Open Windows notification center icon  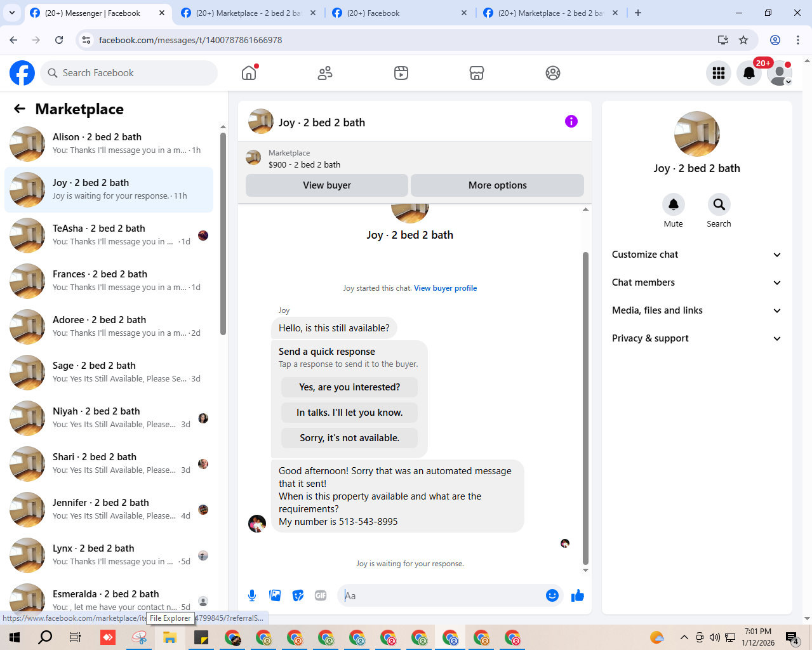792,637
